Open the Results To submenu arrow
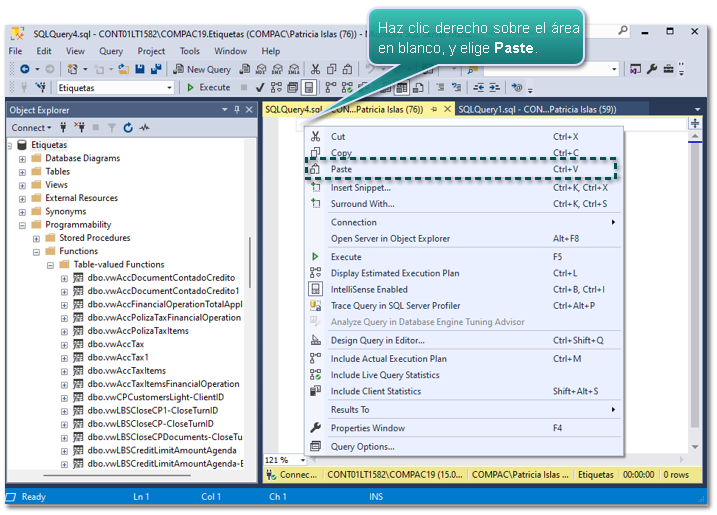Screen dimensions: 717x515 pyautogui.click(x=613, y=409)
